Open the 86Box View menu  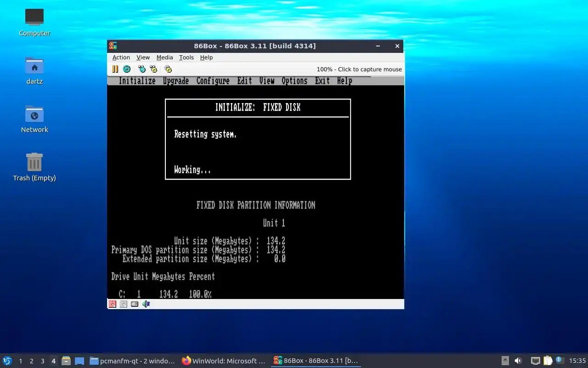pyautogui.click(x=143, y=57)
